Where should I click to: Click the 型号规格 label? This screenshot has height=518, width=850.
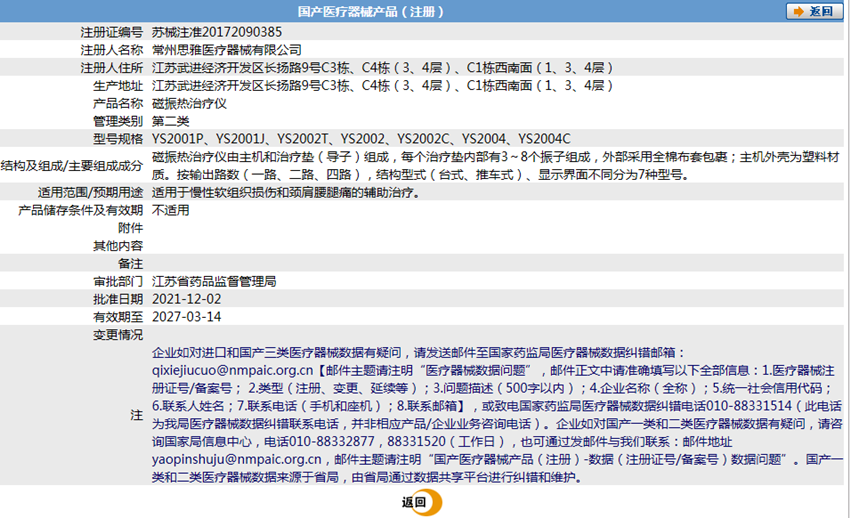click(118, 139)
